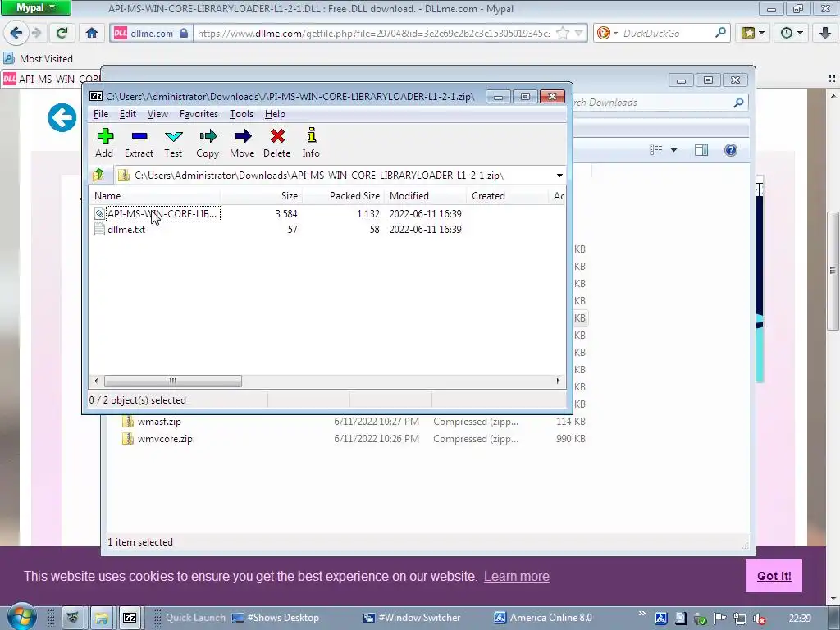This screenshot has width=840, height=630.
Task: Open the Tools menu
Action: (241, 114)
